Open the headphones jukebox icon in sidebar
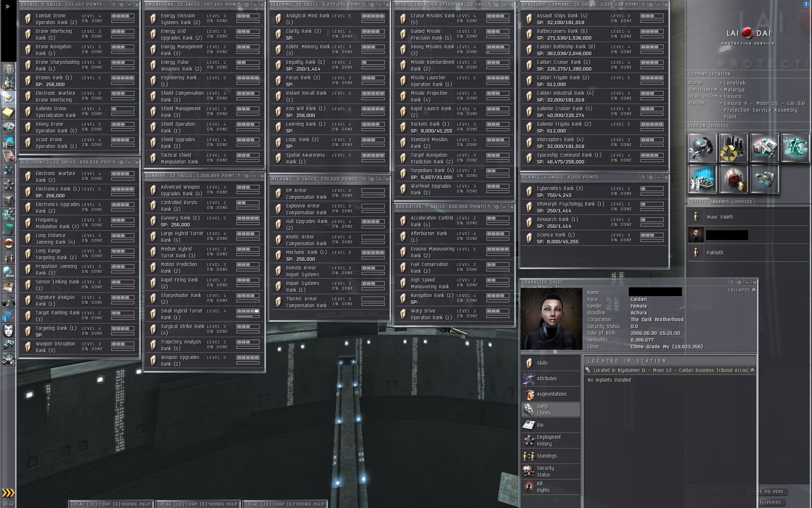The height and width of the screenshot is (508, 812). [9, 301]
